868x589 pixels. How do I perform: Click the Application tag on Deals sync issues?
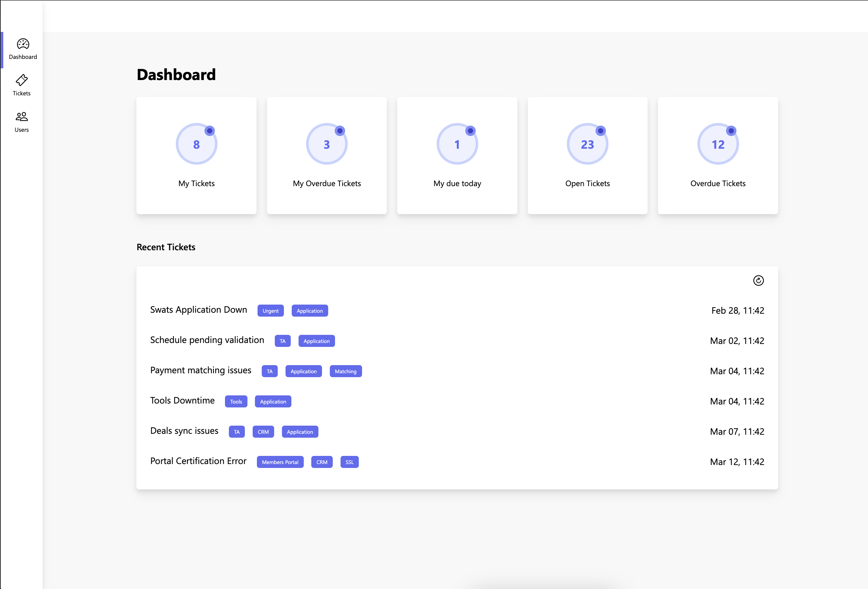click(x=300, y=431)
